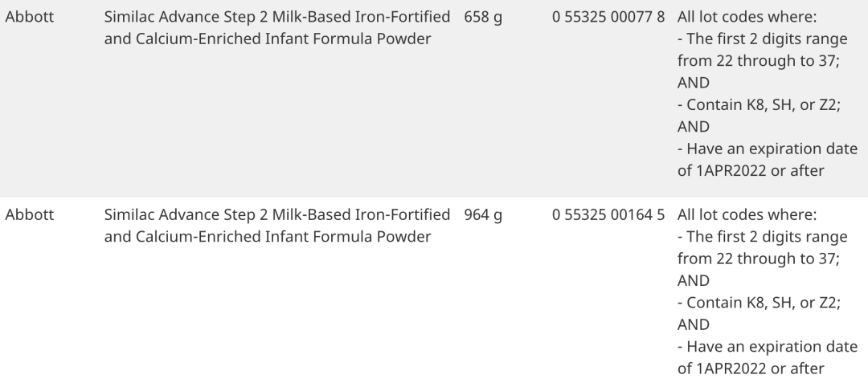The width and height of the screenshot is (868, 391).
Task: Click "All lot codes where:" in 658 g row
Action: pyautogui.click(x=747, y=17)
